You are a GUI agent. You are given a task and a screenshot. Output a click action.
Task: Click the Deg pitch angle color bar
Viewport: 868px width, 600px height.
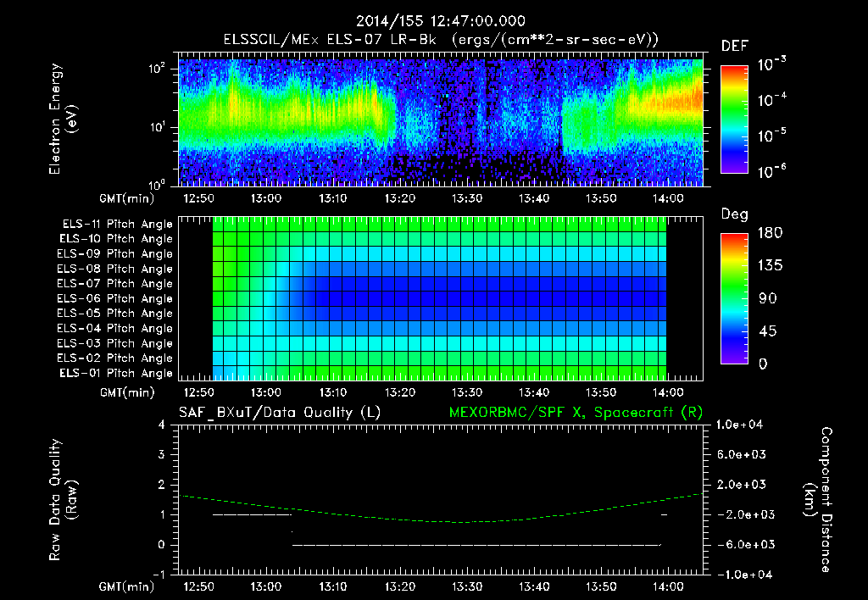click(735, 298)
